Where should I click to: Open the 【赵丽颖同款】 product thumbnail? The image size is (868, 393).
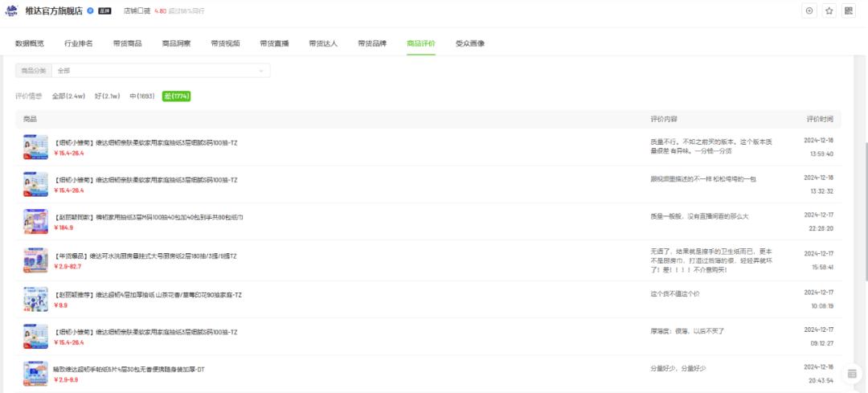[35, 221]
